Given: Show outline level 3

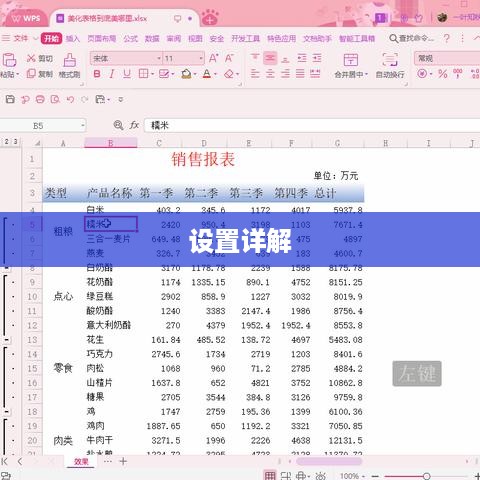Looking at the screenshot, I should click(x=15, y=142).
